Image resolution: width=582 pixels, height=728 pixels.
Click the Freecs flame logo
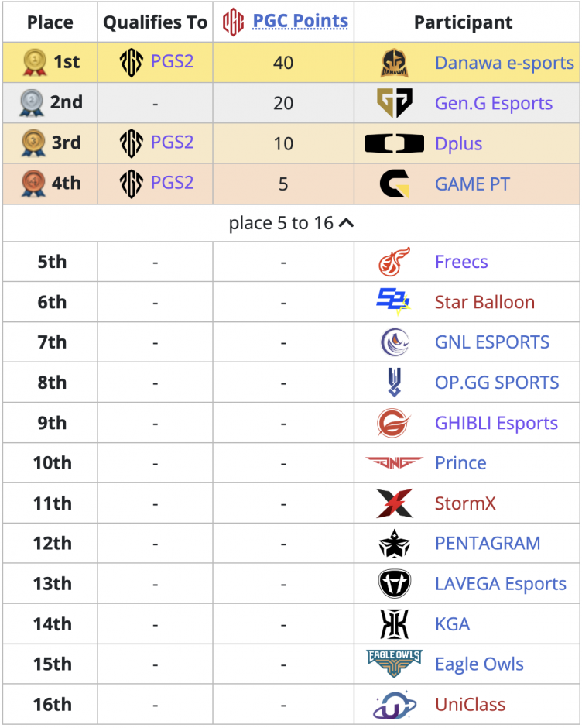(x=394, y=262)
